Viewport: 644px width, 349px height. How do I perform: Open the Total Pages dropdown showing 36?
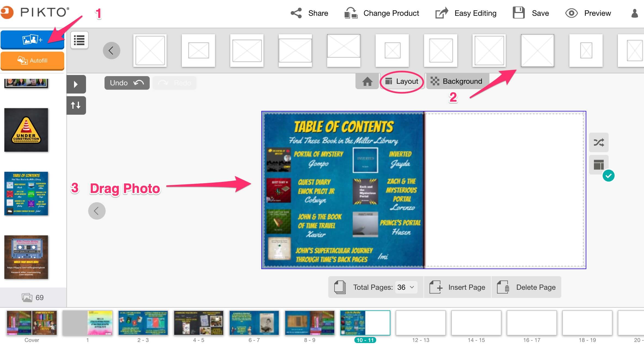coord(406,287)
